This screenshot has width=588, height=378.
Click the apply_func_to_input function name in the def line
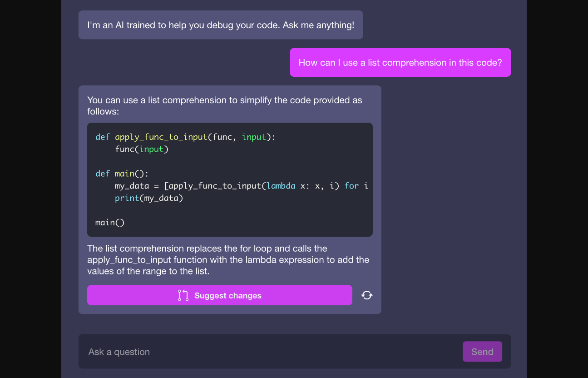[x=161, y=137]
